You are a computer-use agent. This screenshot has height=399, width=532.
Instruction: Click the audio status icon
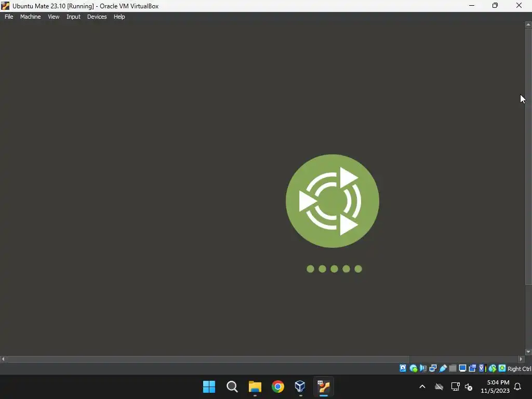pyautogui.click(x=423, y=368)
